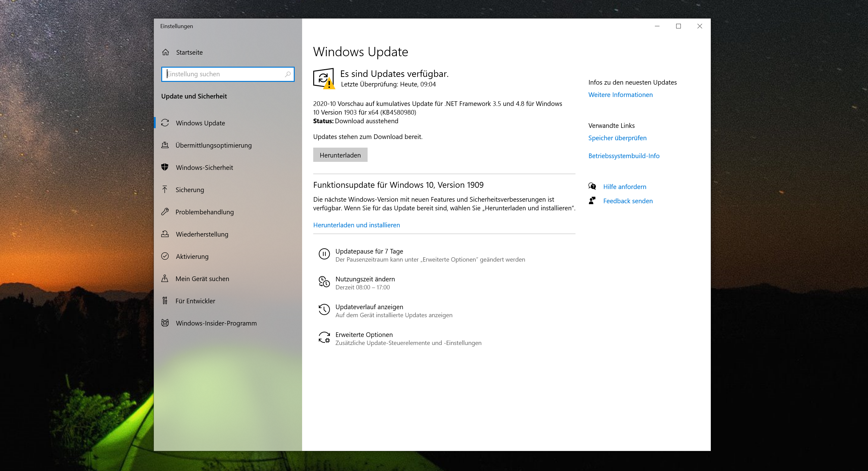Click the magnifier icon in search box
The width and height of the screenshot is (868, 471).
287,74
